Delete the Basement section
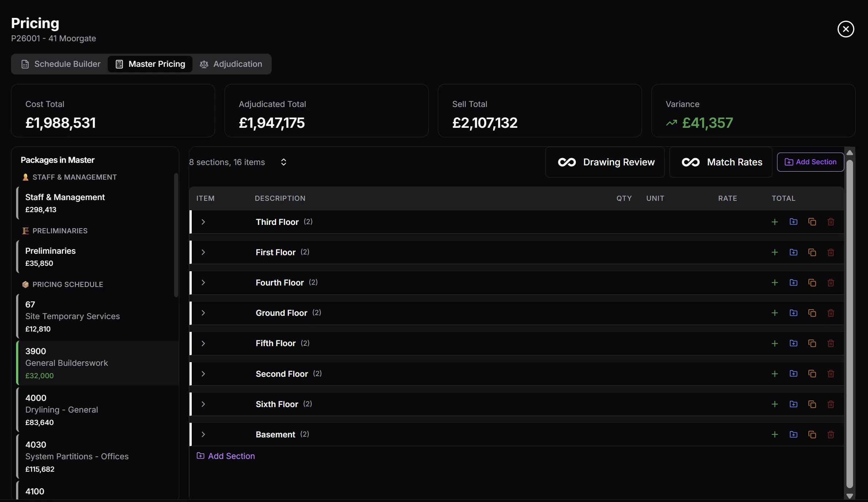Image resolution: width=868 pixels, height=502 pixels. (x=831, y=434)
